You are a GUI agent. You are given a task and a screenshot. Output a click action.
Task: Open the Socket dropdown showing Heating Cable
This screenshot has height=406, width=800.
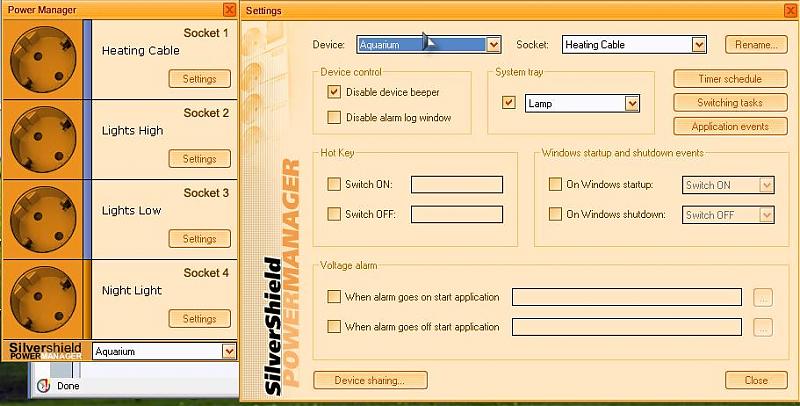(698, 45)
